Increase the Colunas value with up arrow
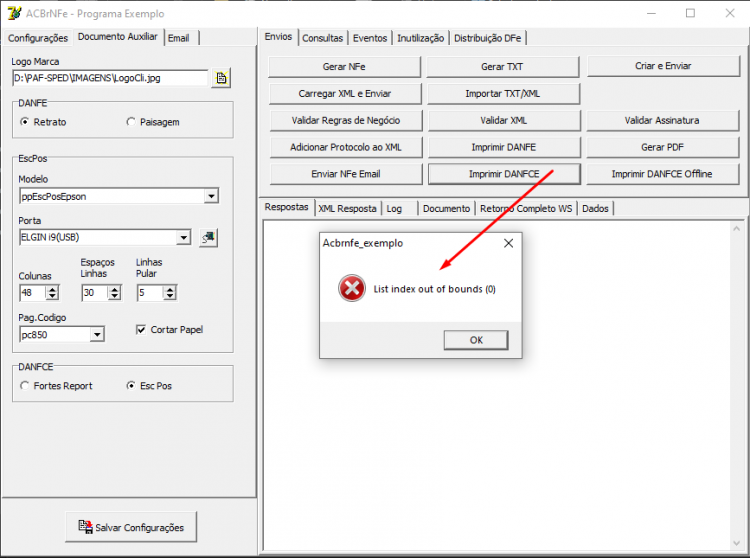The width and height of the screenshot is (750, 558). tap(52, 289)
